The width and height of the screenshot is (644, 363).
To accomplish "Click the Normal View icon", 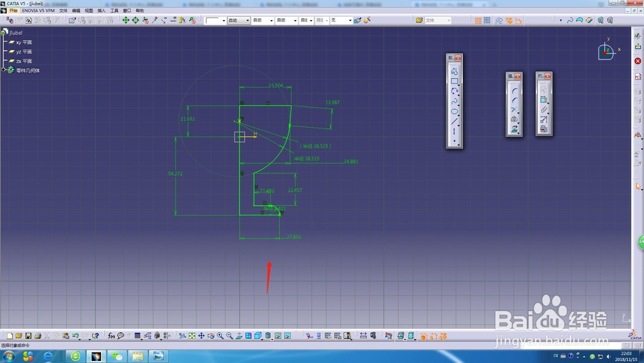I will [239, 336].
